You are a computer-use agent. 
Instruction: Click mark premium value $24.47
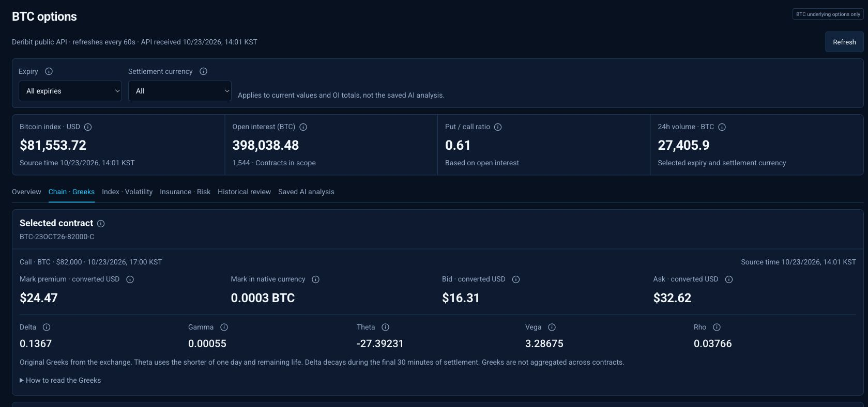(39, 298)
